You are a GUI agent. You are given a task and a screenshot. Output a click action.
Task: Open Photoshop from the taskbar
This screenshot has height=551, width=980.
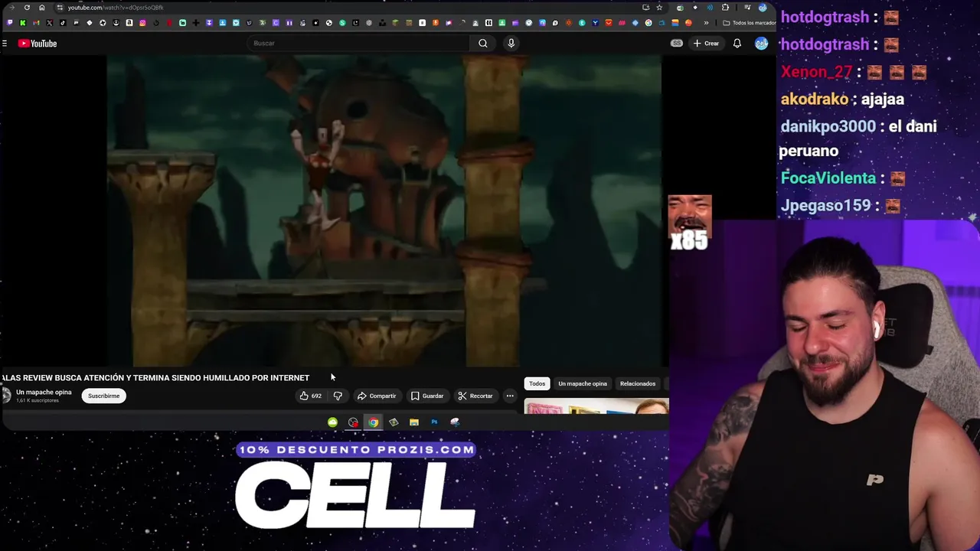(434, 422)
